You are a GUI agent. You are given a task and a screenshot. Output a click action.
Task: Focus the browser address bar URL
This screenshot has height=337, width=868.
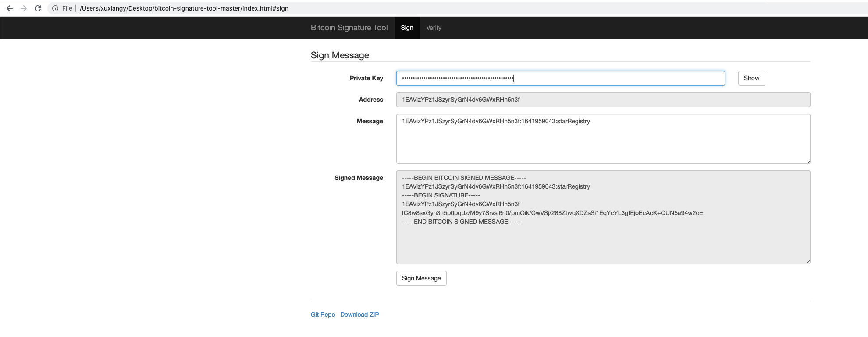[184, 8]
